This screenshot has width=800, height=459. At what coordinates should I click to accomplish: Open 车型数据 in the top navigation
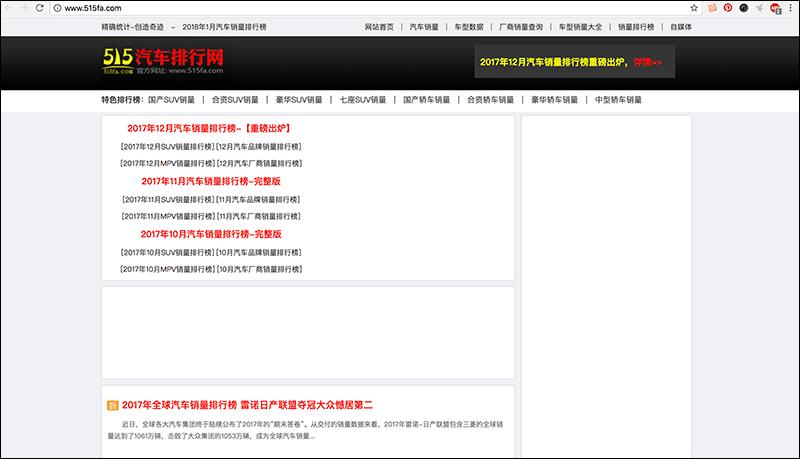coord(469,27)
